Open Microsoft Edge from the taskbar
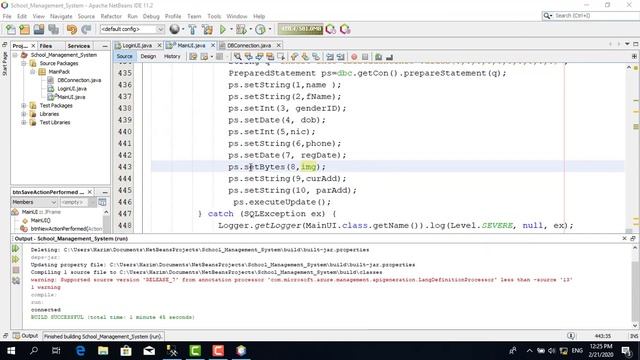The image size is (640, 360). 80,351
